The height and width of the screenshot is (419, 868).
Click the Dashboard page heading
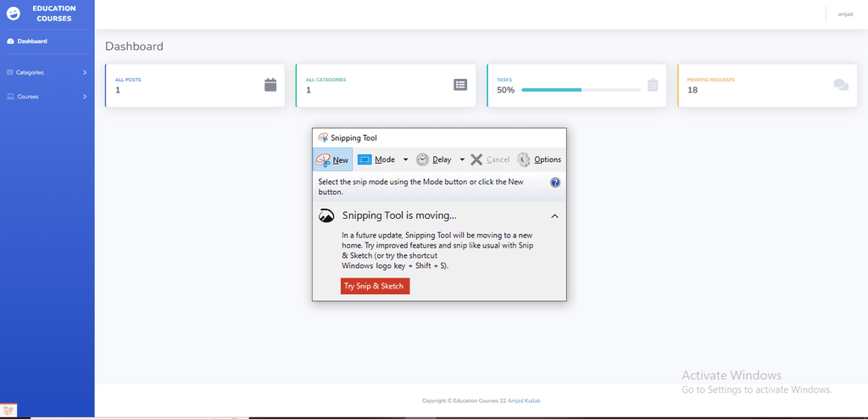[135, 46]
